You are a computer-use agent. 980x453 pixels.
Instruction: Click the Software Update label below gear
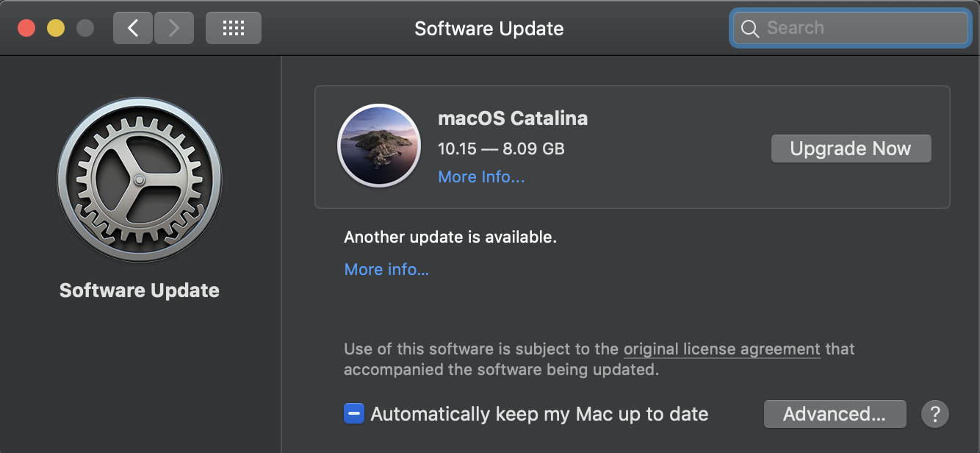[140, 290]
